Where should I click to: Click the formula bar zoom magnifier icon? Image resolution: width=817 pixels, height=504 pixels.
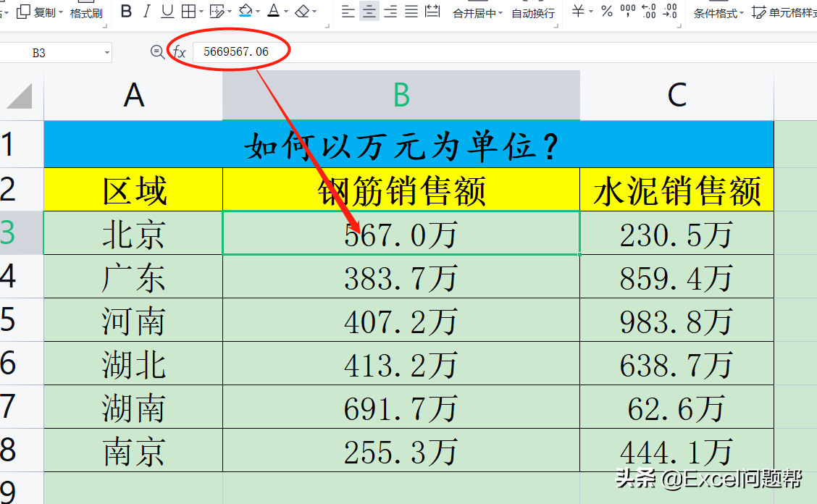coord(157,51)
